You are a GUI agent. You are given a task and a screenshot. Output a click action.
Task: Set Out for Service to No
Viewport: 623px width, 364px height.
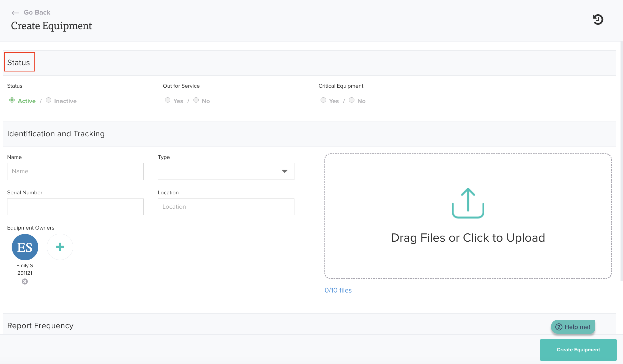click(x=196, y=100)
